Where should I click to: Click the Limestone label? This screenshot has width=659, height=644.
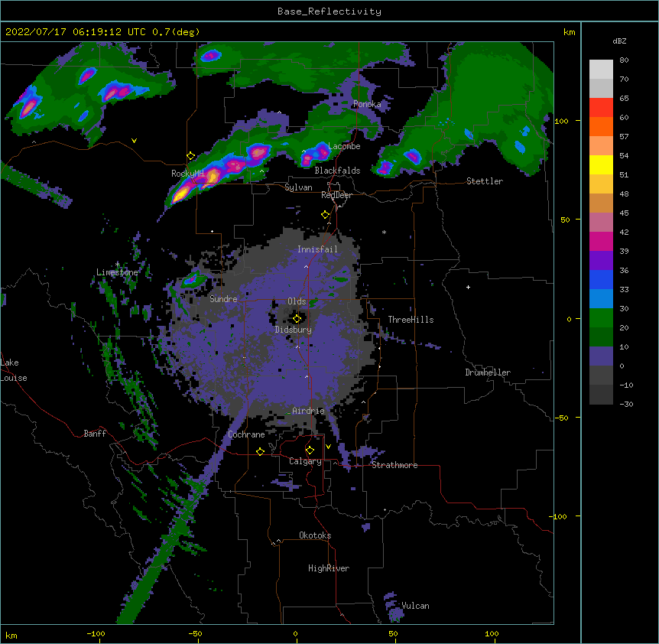tap(117, 272)
